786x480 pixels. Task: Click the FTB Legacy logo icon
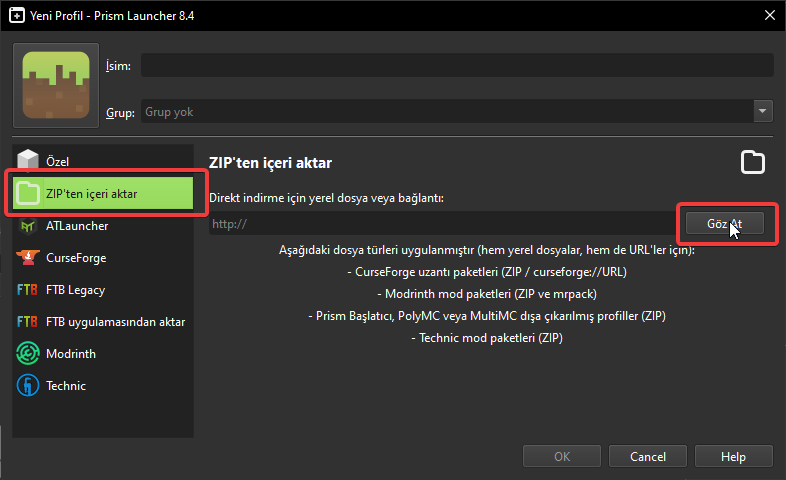tap(27, 290)
